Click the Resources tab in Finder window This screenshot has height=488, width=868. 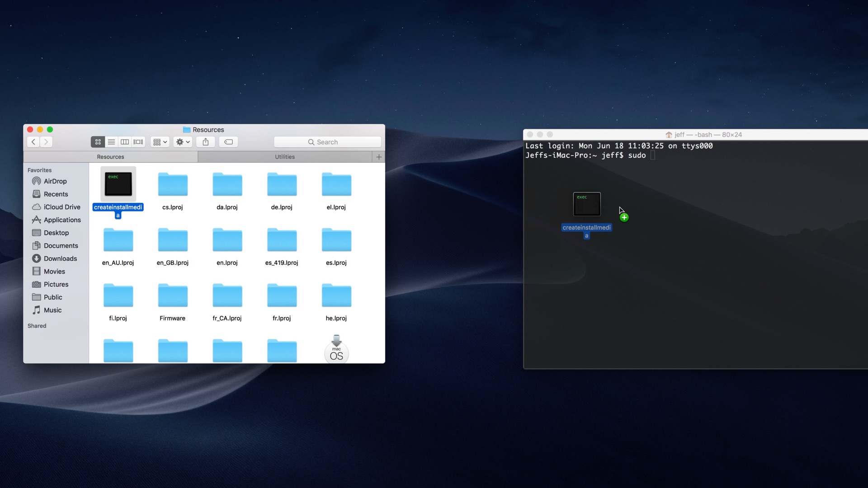pyautogui.click(x=110, y=156)
